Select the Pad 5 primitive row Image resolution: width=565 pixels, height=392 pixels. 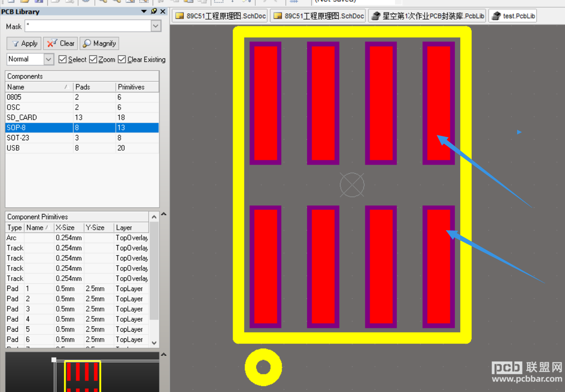coord(77,329)
